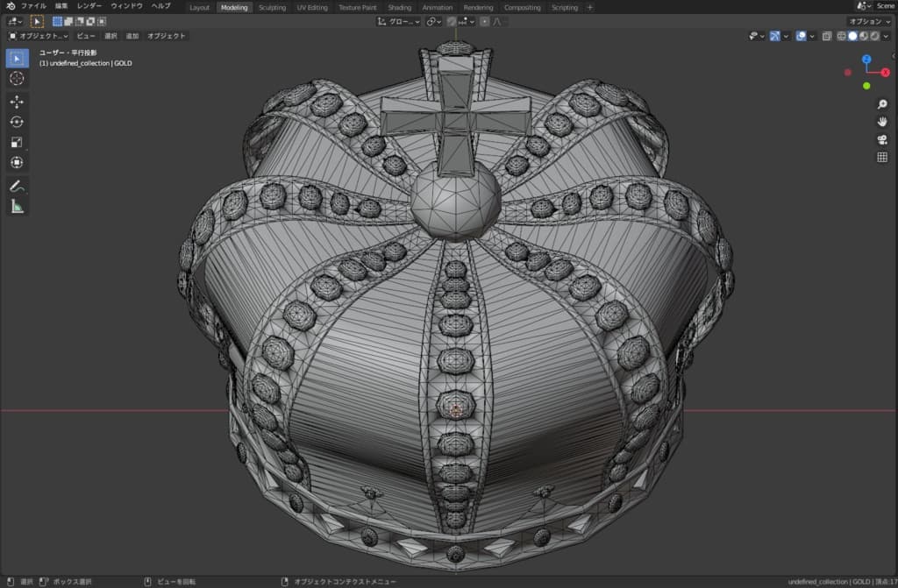The width and height of the screenshot is (898, 588).
Task: Select the Scale tool
Action: pyautogui.click(x=17, y=142)
